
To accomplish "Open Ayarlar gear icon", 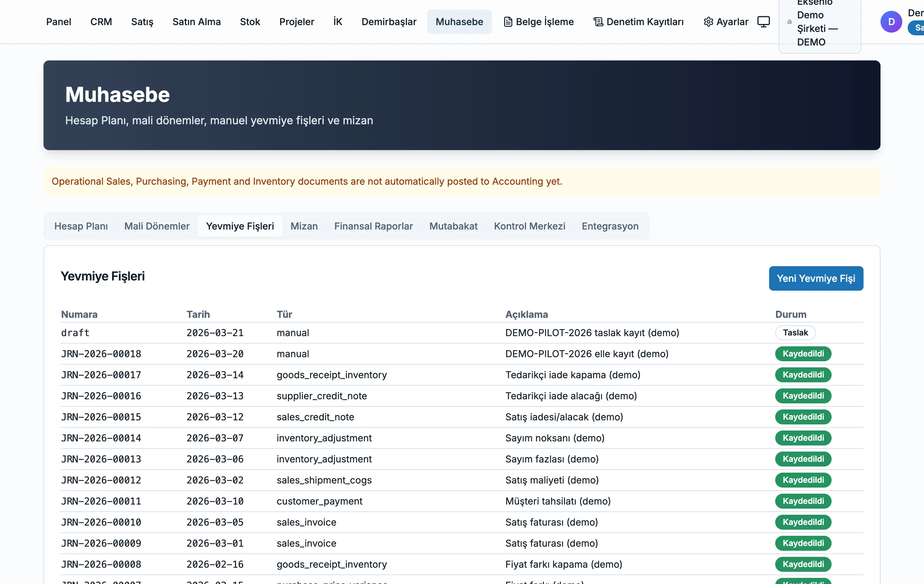I will [708, 22].
